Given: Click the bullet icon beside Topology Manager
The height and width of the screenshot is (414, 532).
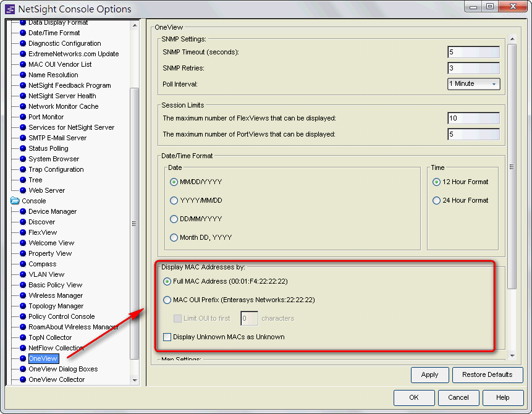Looking at the screenshot, I should [23, 306].
